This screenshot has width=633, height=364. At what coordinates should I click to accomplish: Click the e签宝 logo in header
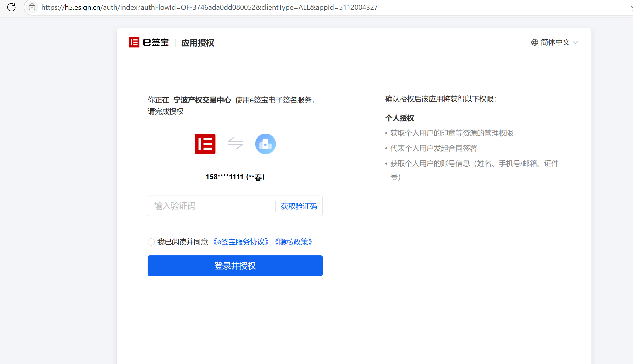[x=149, y=42]
